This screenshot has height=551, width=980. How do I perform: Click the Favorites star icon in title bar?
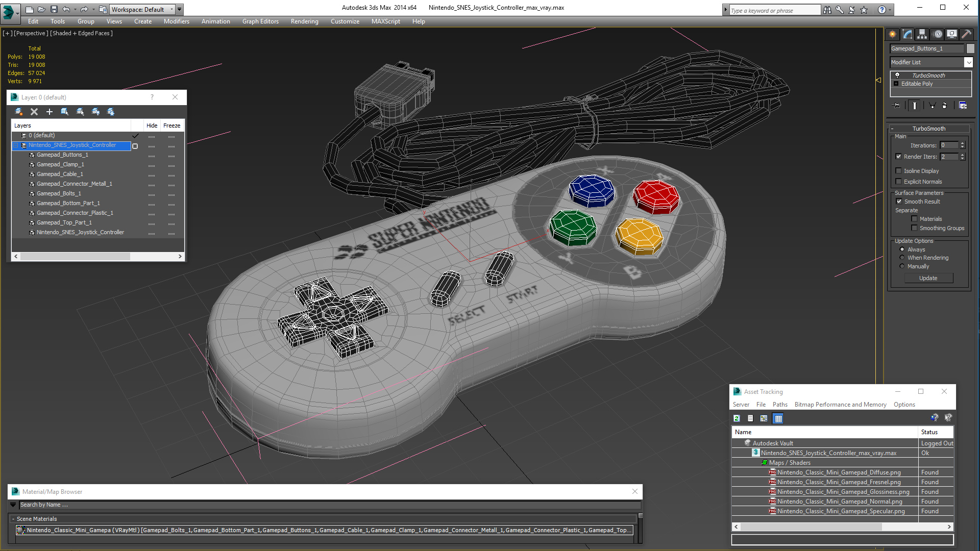864,10
